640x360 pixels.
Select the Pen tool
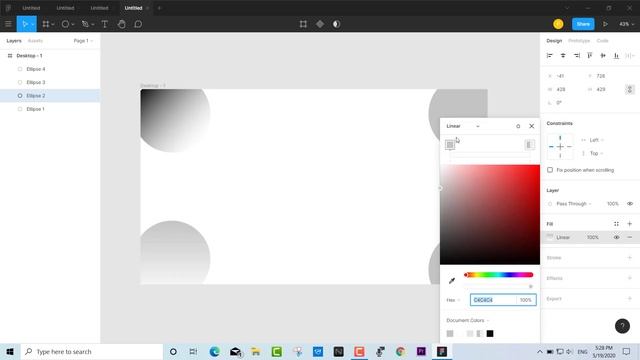[x=85, y=24]
